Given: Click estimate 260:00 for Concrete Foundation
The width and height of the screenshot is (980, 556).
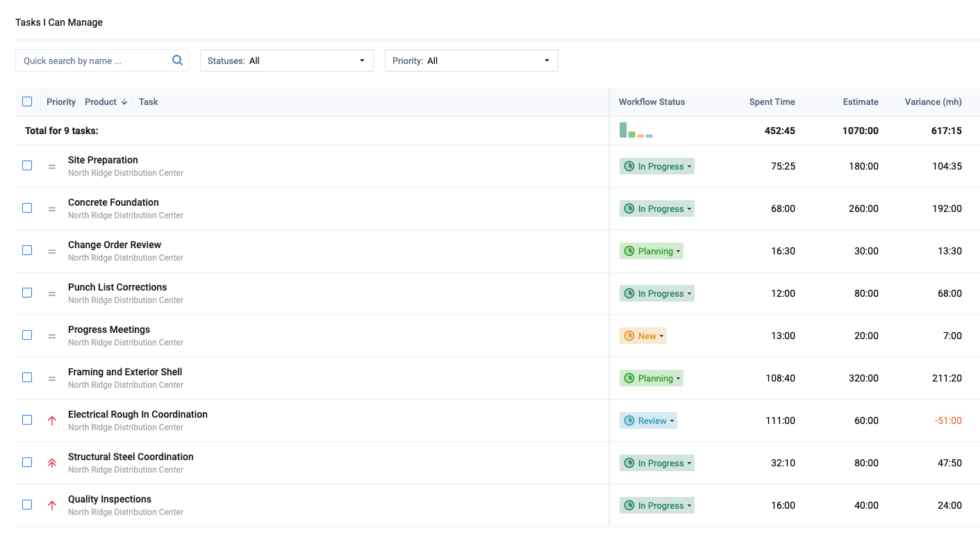Looking at the screenshot, I should 863,208.
